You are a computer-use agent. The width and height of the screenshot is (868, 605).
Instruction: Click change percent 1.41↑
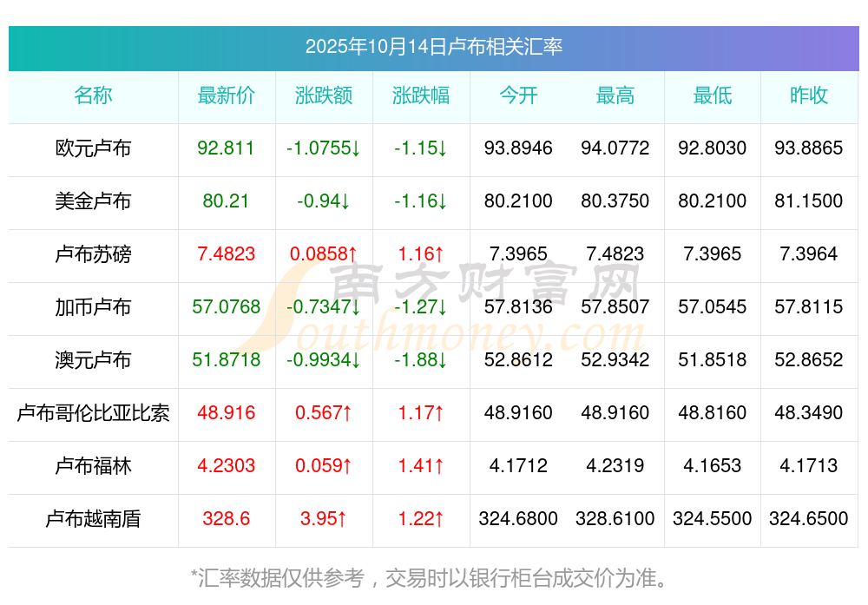tap(421, 465)
